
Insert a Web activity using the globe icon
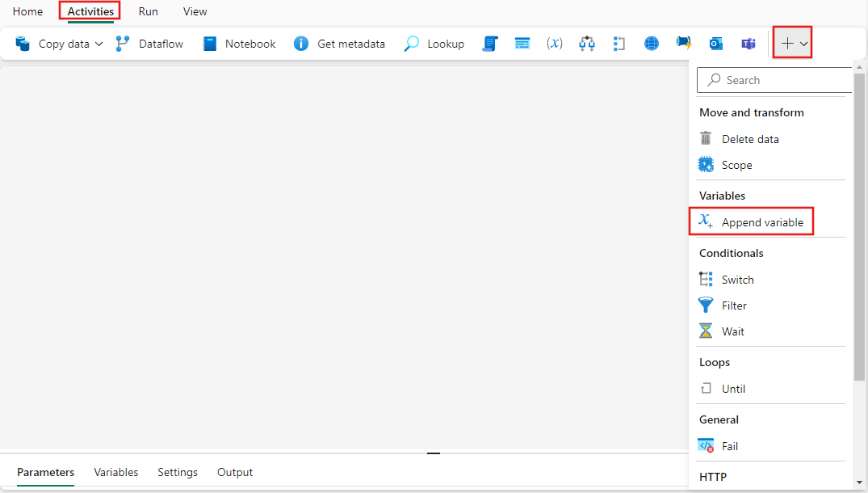tap(651, 44)
